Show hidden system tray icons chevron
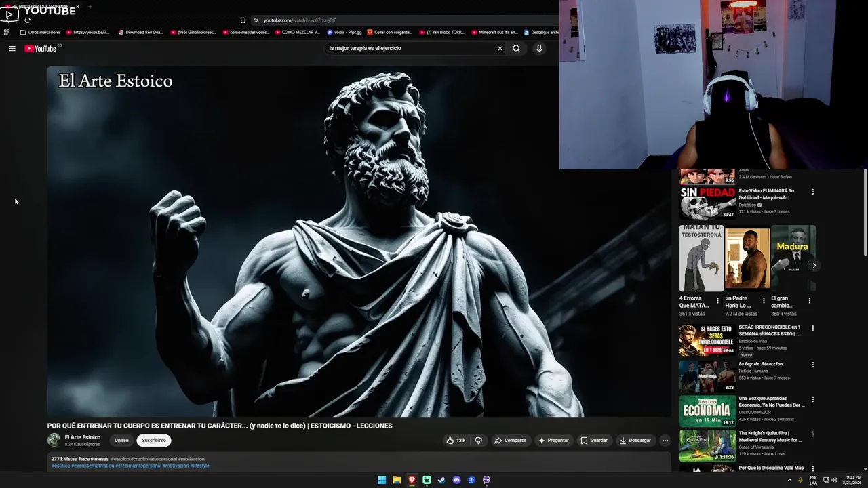 (789, 480)
